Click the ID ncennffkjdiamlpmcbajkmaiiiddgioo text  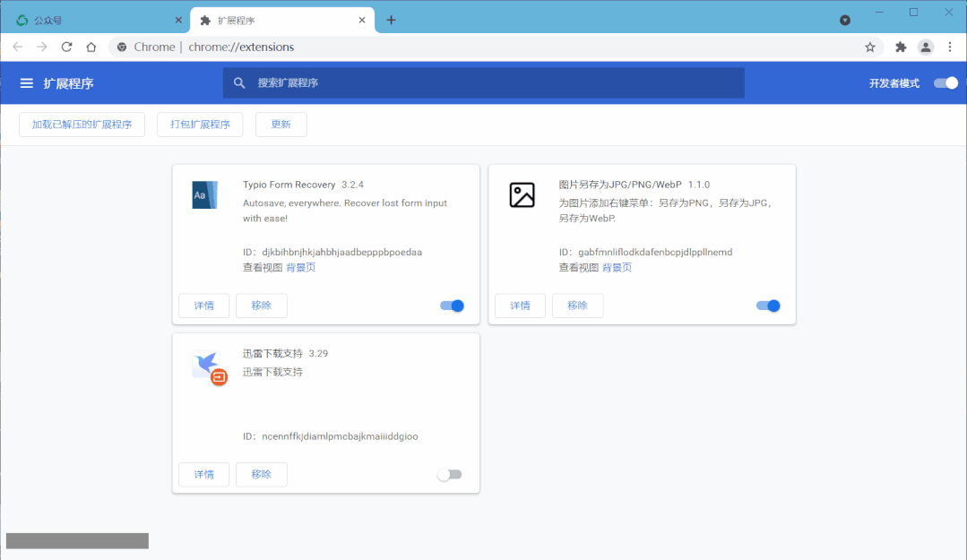(x=331, y=436)
